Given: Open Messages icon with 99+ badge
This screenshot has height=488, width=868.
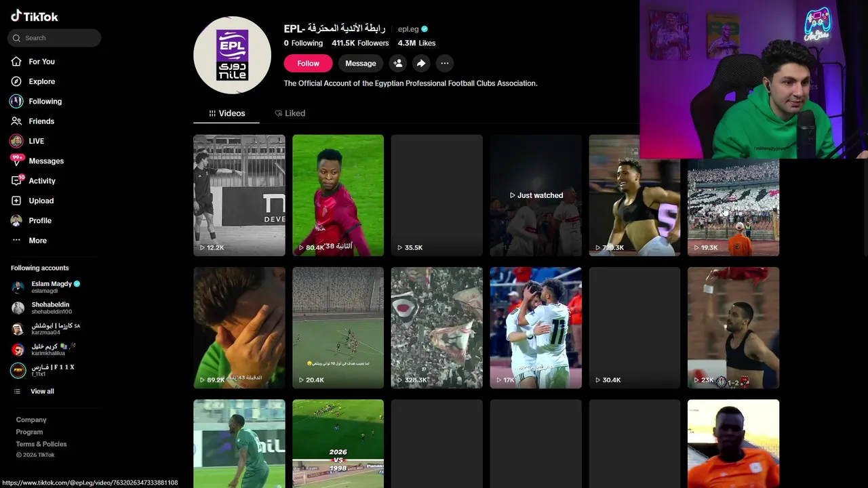Looking at the screenshot, I should click(x=16, y=161).
